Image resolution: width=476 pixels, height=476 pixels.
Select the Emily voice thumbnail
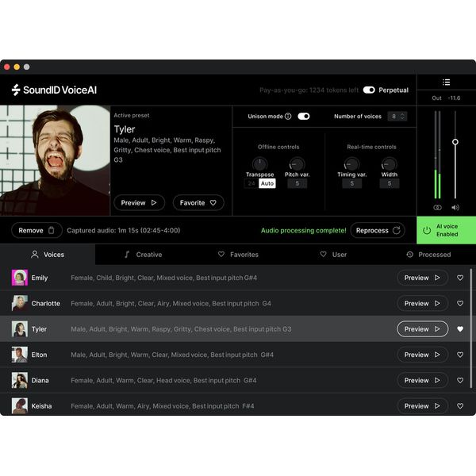20,278
